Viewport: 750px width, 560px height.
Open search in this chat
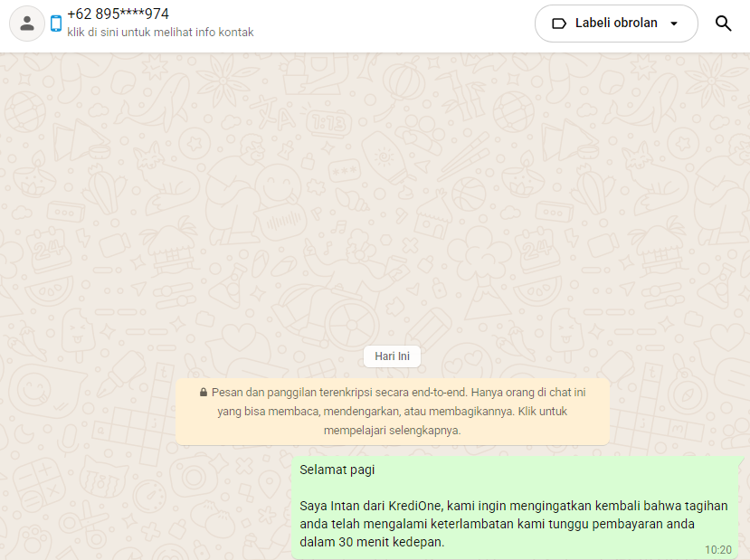tap(723, 24)
